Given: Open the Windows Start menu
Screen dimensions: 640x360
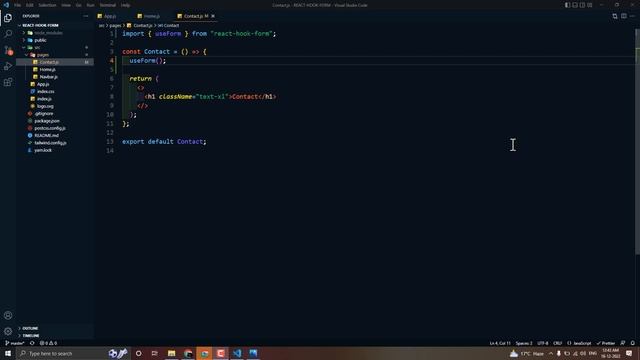Looking at the screenshot, I should 8,353.
